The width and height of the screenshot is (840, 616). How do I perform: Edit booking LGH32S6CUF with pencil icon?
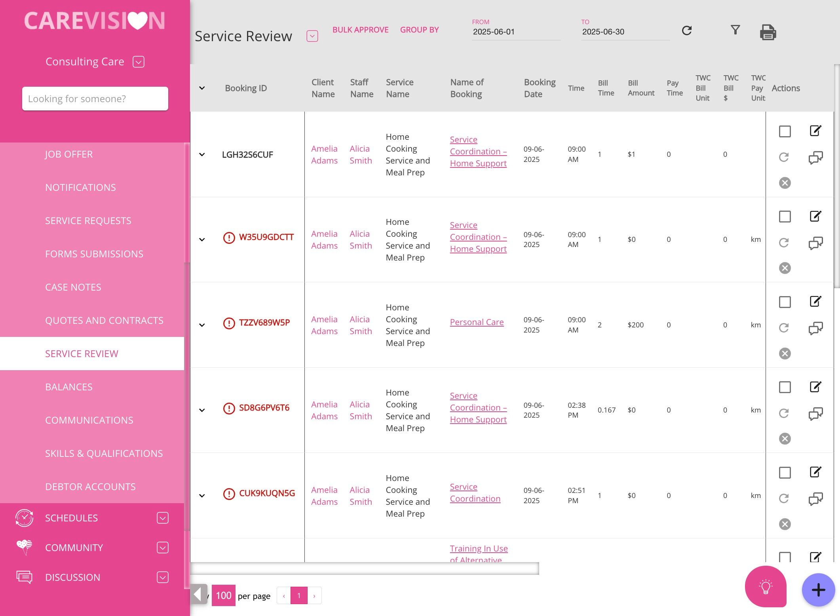coord(815,131)
